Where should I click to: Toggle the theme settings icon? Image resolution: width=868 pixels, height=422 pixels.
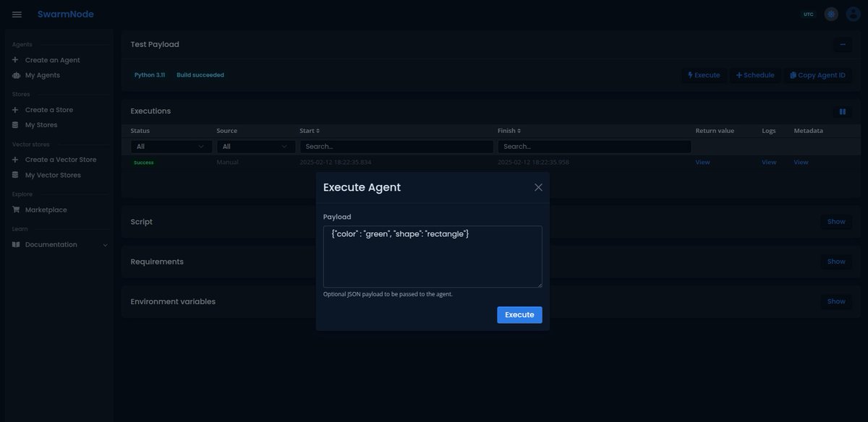point(831,14)
